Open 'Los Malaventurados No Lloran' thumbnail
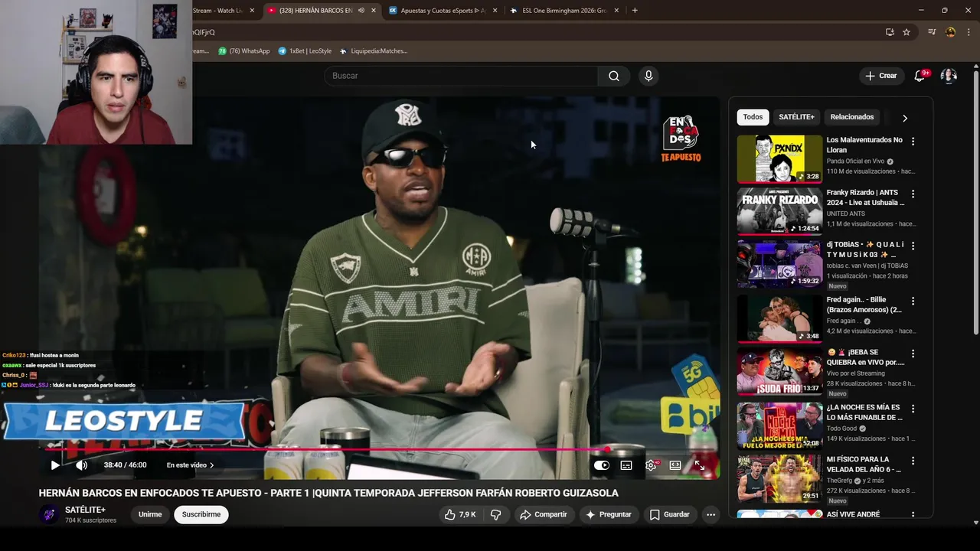This screenshot has width=980, height=551. (x=779, y=159)
